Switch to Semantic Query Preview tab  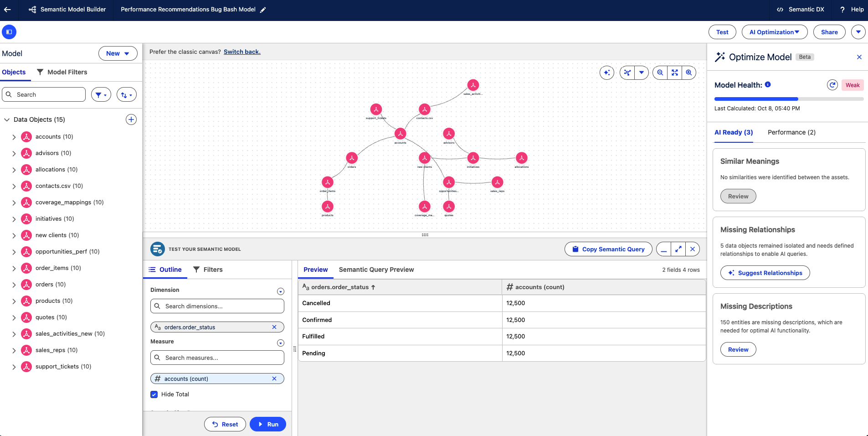point(376,270)
